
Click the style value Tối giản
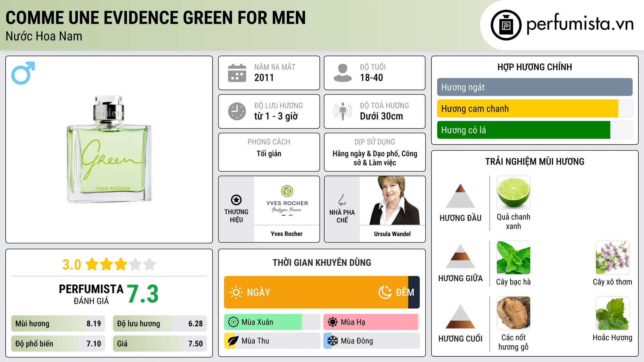(269, 154)
